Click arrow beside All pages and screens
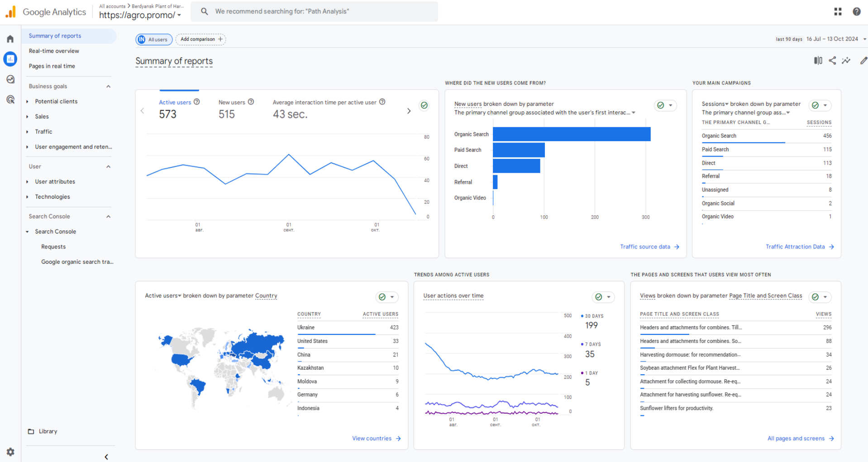Image resolution: width=868 pixels, height=462 pixels. pyautogui.click(x=831, y=438)
